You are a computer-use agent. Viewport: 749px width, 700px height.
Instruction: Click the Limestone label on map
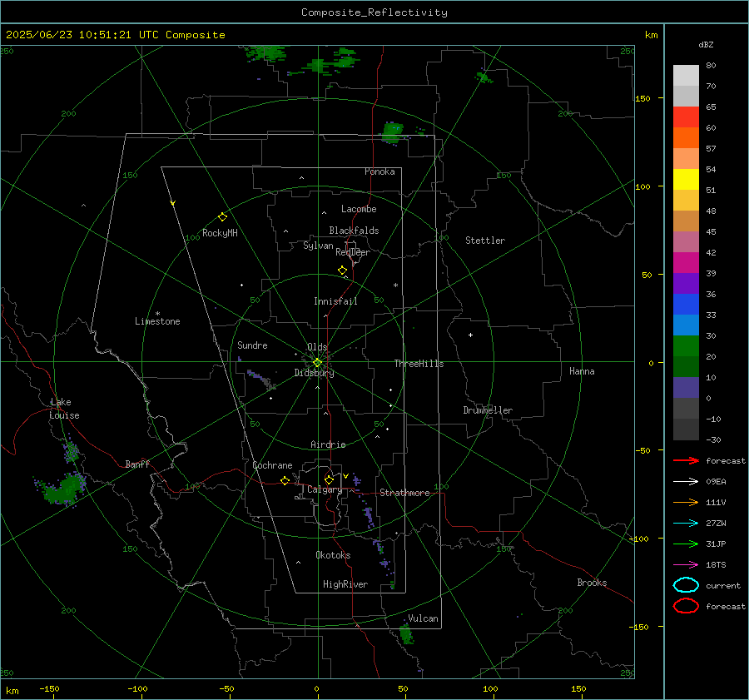[157, 321]
